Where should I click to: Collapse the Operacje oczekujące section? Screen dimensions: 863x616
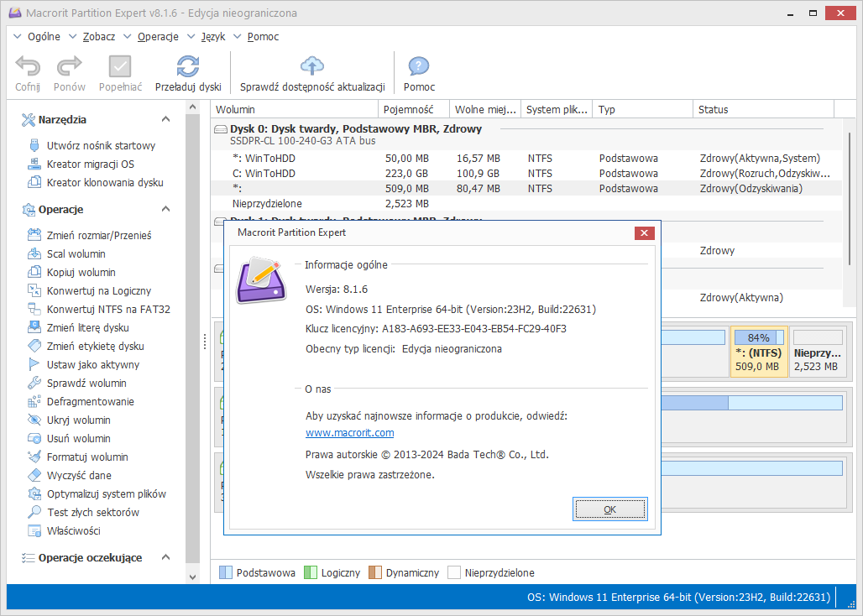coord(165,558)
